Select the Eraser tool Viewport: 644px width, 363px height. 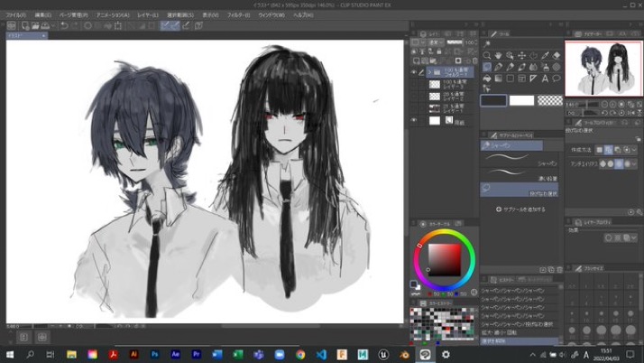557,55
